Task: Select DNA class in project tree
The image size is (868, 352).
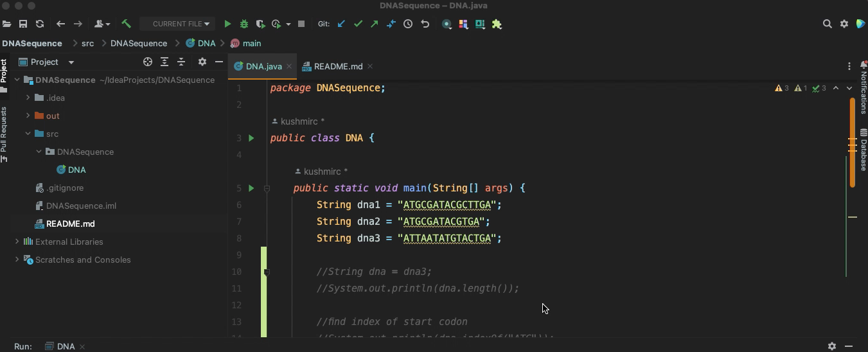Action: [71, 170]
